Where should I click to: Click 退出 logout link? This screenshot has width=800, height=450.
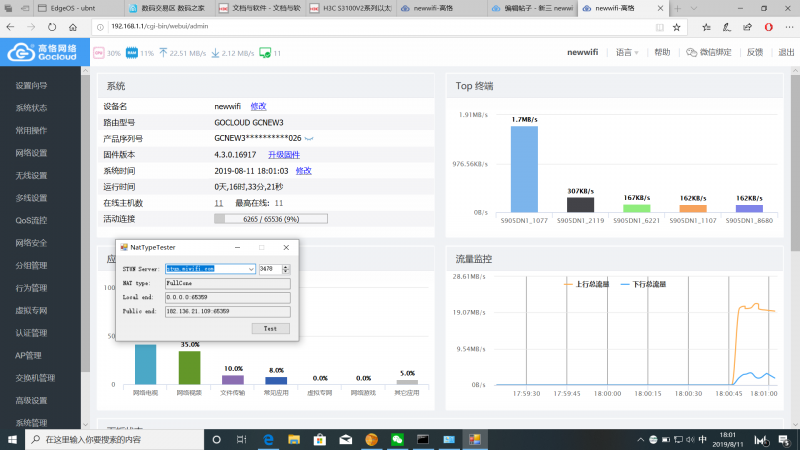coord(786,53)
